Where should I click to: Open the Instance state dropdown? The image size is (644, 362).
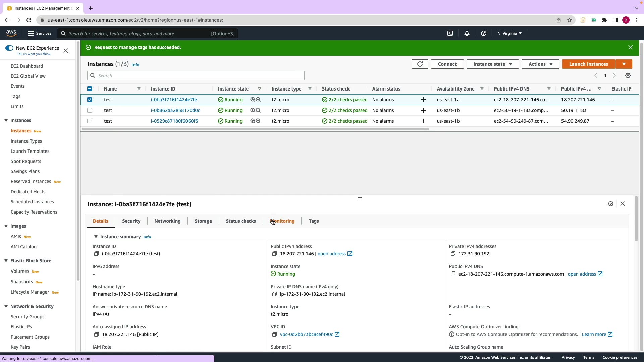tap(492, 64)
